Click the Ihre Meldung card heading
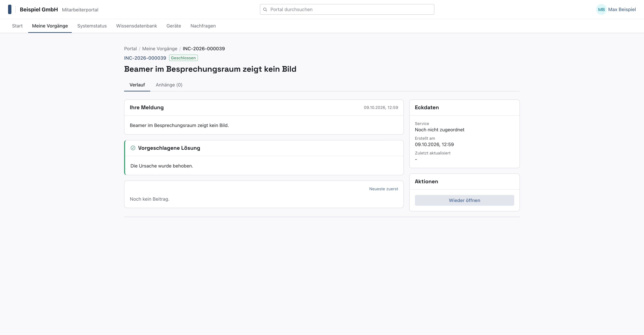Viewport: 644px width, 335px height. coord(147,108)
